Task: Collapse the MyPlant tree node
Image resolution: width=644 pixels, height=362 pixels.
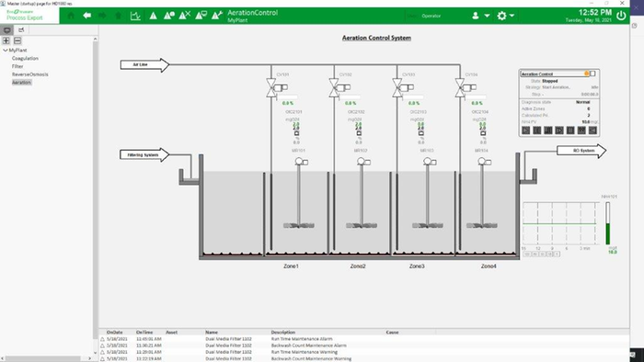Action: [x=6, y=50]
